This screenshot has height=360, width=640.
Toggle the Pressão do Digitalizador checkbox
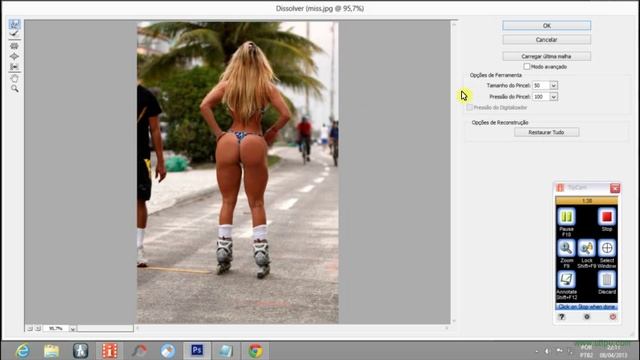[x=469, y=107]
